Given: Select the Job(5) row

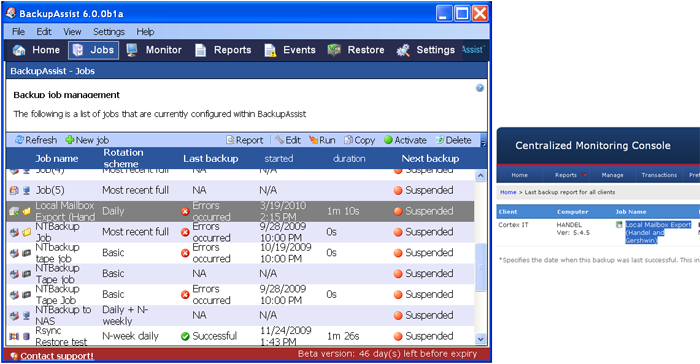Looking at the screenshot, I should [x=241, y=190].
